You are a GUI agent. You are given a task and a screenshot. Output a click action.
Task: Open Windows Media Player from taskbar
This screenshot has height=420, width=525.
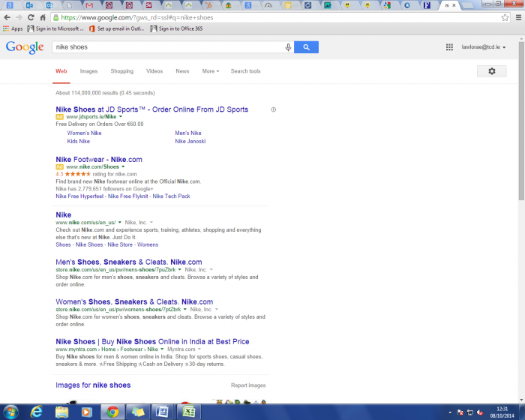(87, 412)
